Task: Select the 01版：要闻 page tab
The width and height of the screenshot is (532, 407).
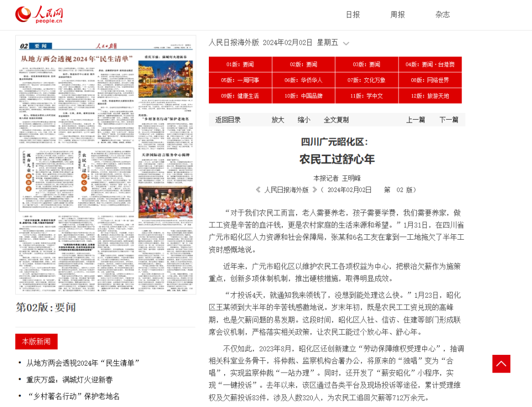Action: click(x=240, y=64)
